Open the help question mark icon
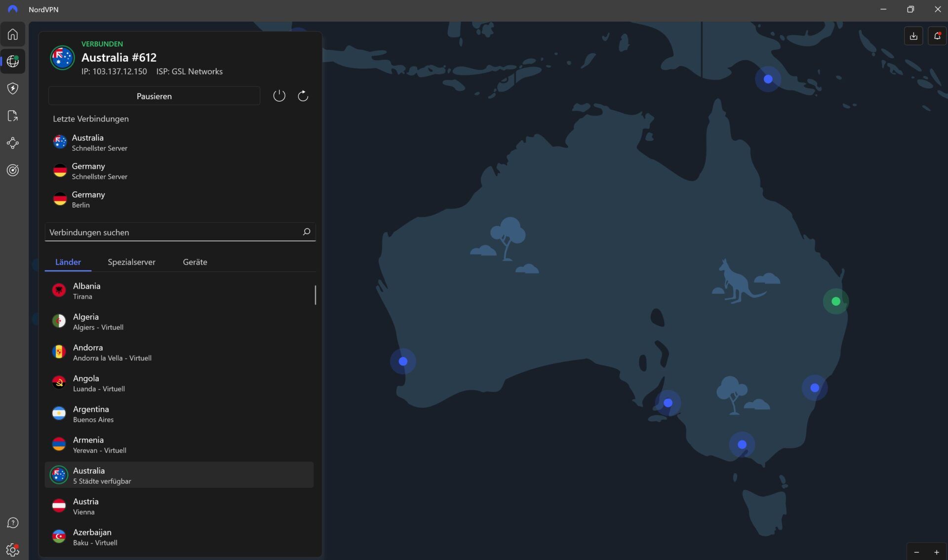948x560 pixels. pos(13,523)
